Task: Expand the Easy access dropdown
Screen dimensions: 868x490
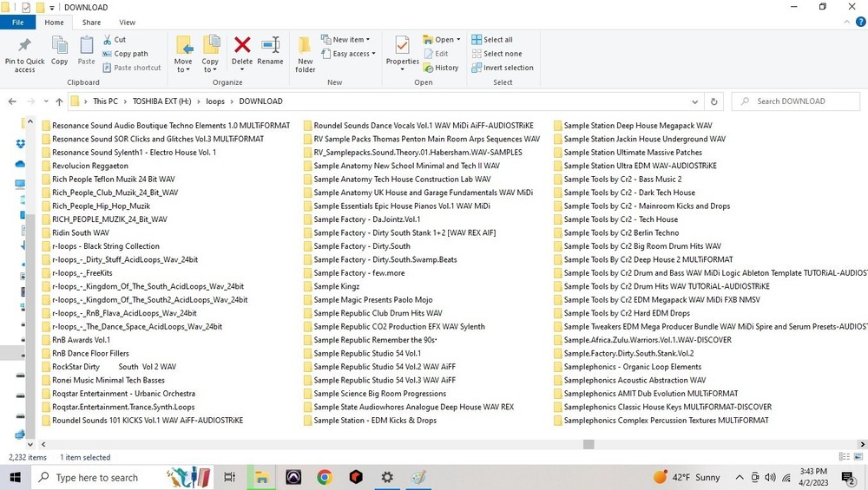Action: point(373,54)
